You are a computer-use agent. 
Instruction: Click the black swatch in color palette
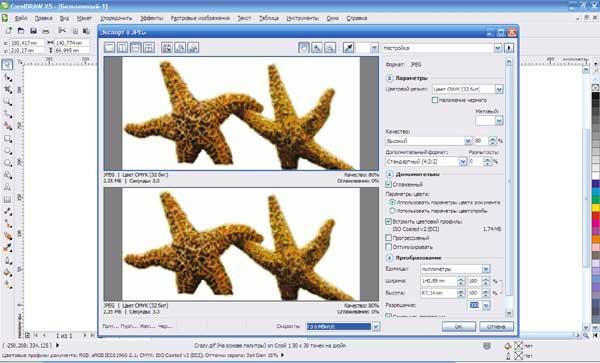coord(595,96)
